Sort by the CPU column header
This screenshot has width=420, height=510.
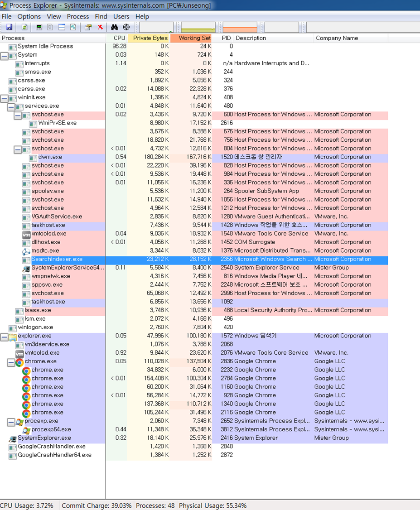coord(116,38)
